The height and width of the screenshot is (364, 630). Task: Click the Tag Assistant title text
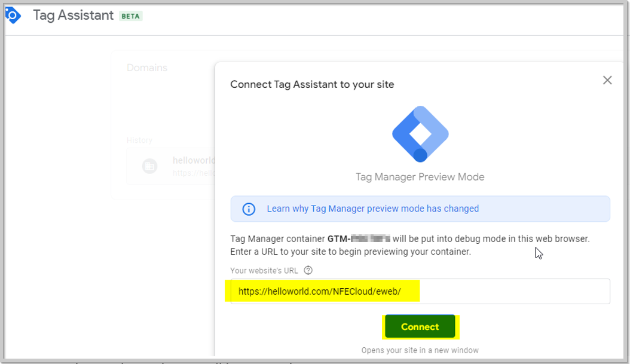coord(73,16)
